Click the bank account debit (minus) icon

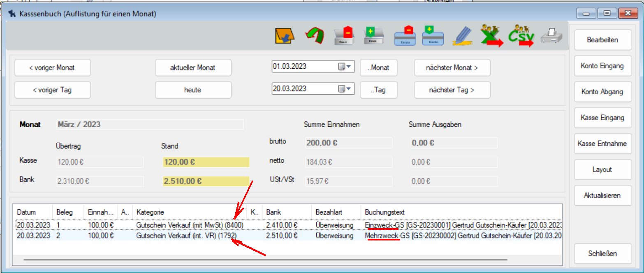(x=405, y=36)
